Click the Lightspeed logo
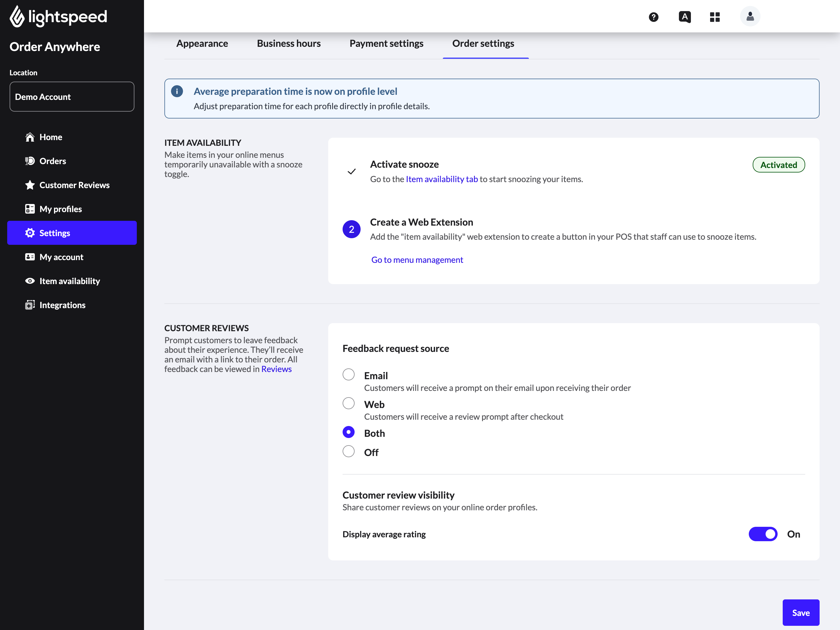 58,16
